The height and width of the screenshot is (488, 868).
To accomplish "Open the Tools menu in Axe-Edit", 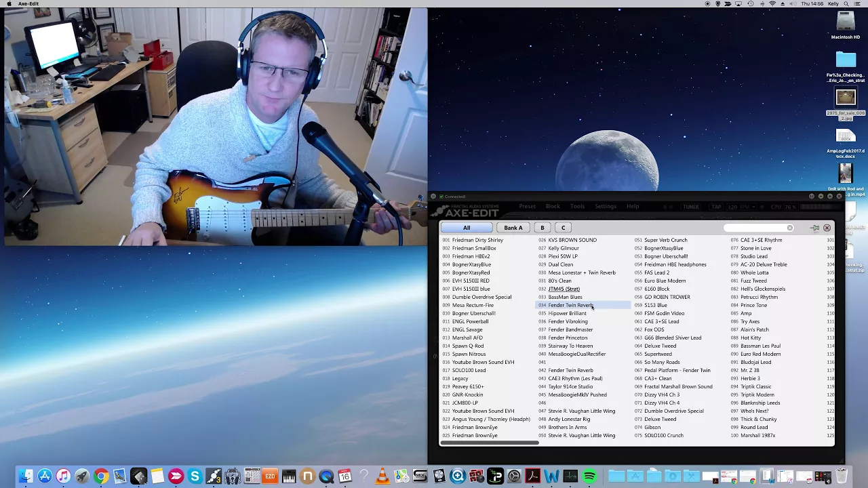I will point(577,207).
